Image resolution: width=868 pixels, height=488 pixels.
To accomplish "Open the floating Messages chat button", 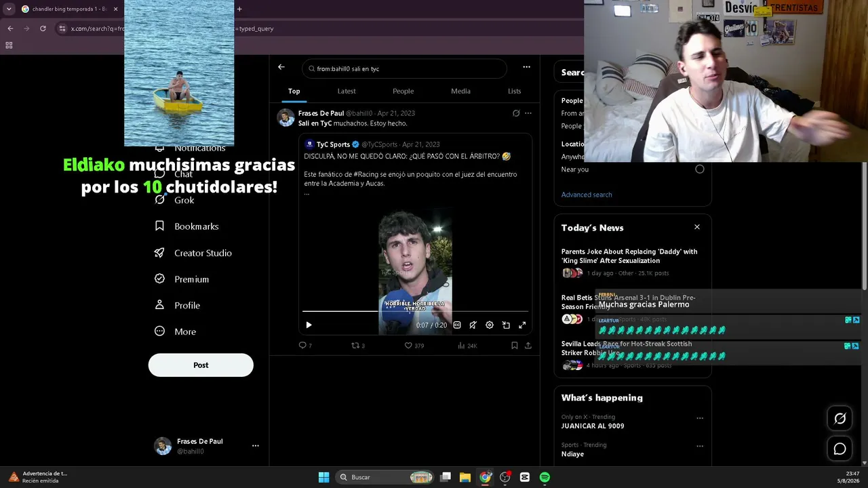I will tap(840, 449).
